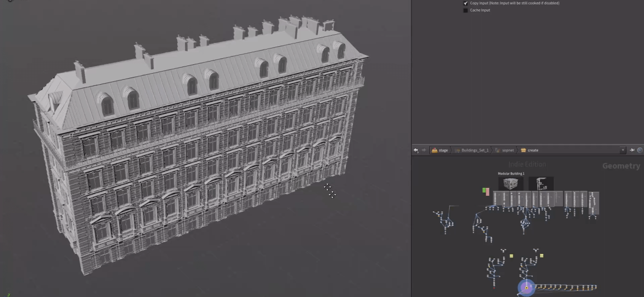Uncheck the Copy Input checkbox

[x=466, y=3]
